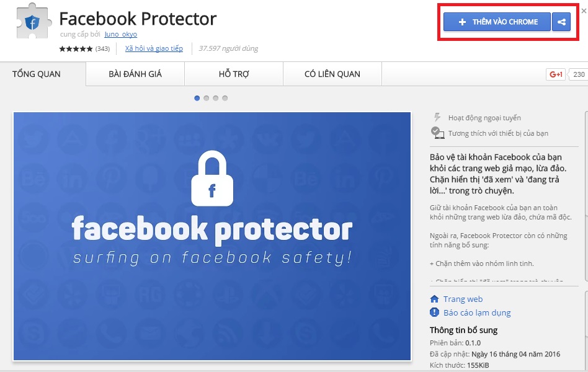Click the G+1 button
Viewport: 588px width, 372px height.
pyautogui.click(x=555, y=74)
